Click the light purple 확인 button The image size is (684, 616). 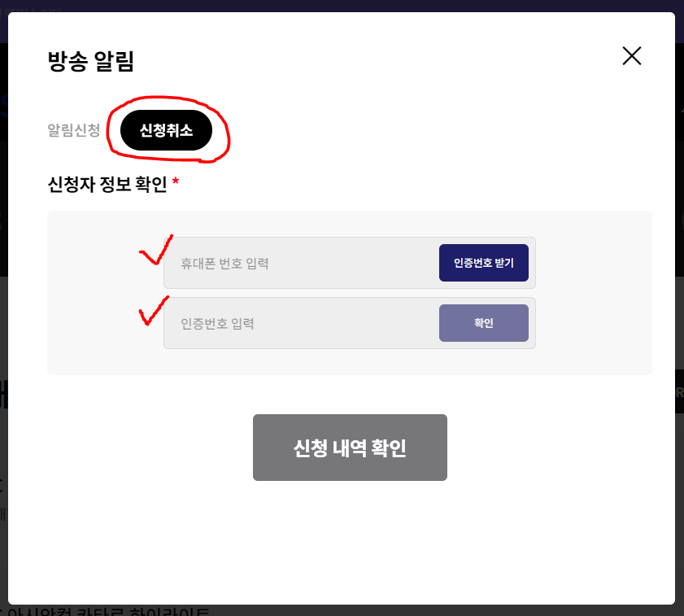483,322
